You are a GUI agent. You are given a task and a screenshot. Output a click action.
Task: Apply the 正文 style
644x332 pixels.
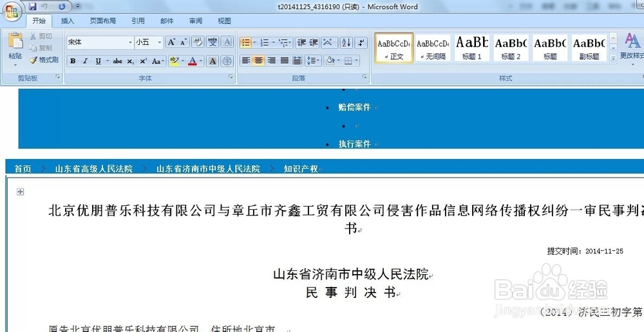(x=394, y=48)
